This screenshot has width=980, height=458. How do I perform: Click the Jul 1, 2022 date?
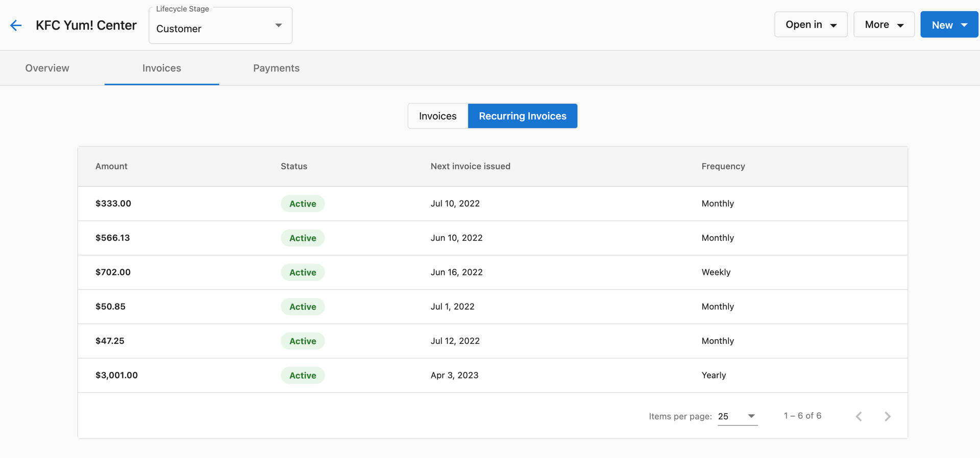(453, 307)
